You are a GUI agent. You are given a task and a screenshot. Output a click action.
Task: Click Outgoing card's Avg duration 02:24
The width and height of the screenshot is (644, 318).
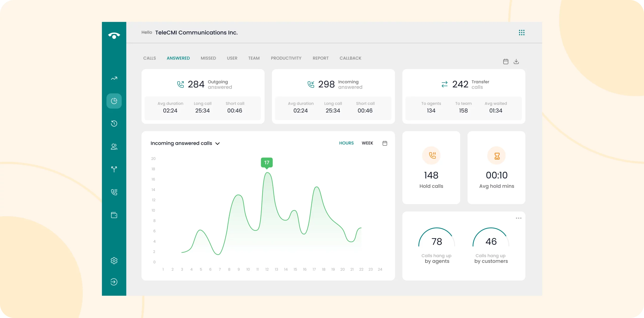pos(170,111)
